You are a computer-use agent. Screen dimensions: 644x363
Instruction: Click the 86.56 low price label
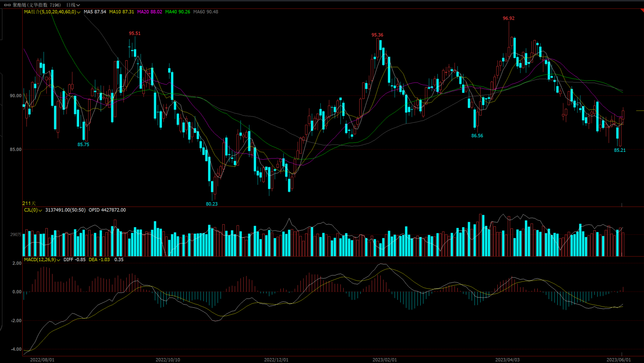(477, 136)
